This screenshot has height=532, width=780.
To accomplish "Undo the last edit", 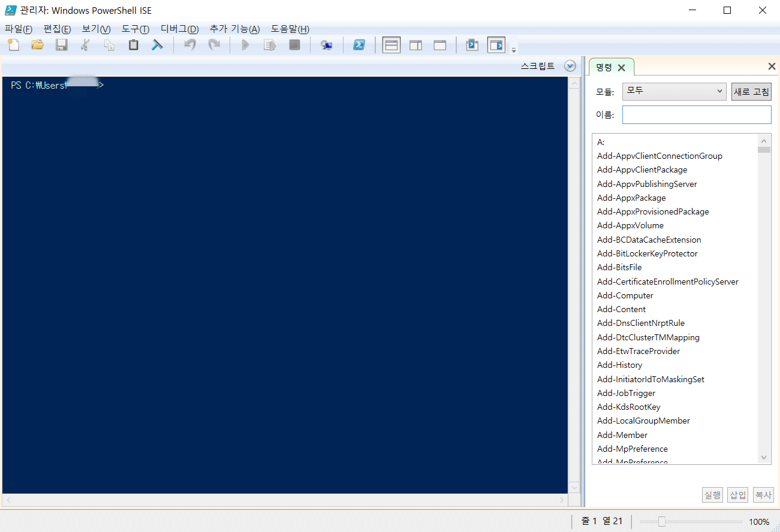I will pos(189,44).
